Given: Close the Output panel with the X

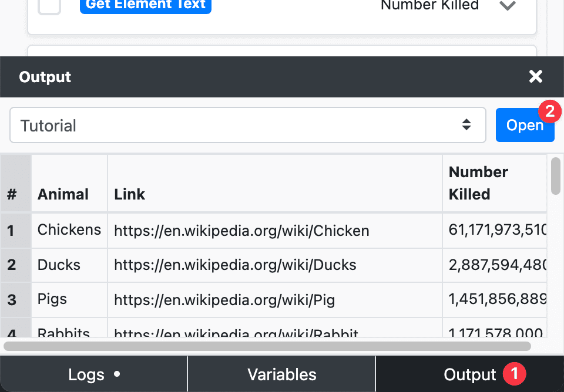Looking at the screenshot, I should (535, 77).
